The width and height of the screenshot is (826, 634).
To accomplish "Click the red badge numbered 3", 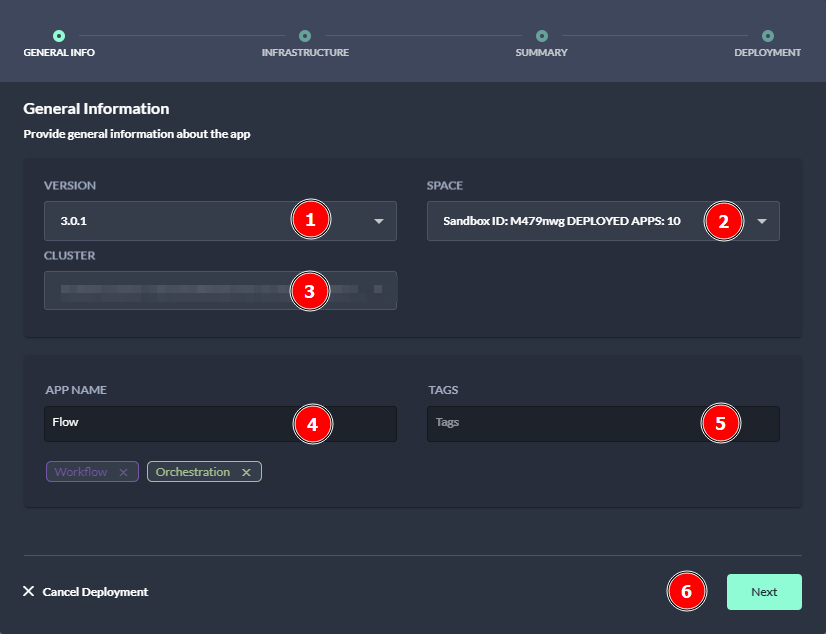I will pyautogui.click(x=310, y=291).
